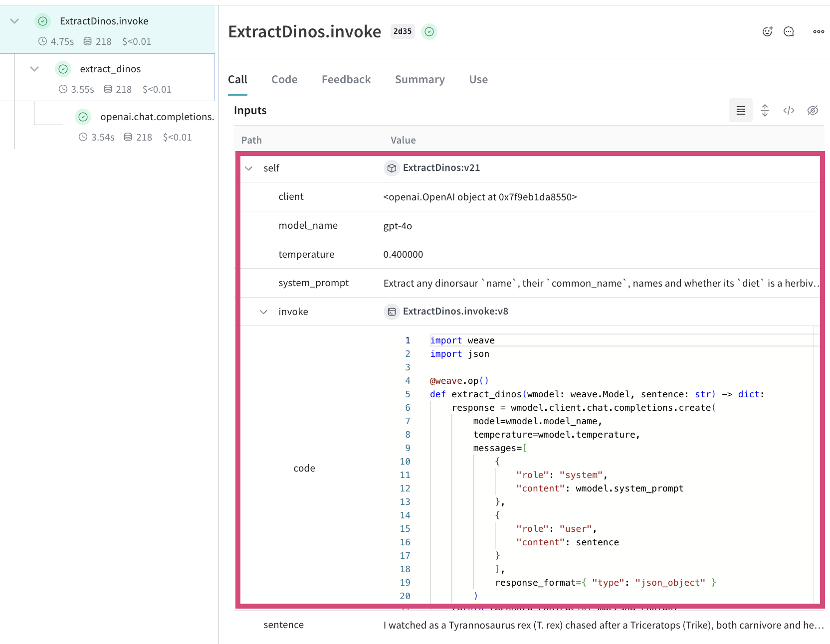Image resolution: width=830 pixels, height=644 pixels.
Task: Collapse the self input row
Action: coord(249,168)
